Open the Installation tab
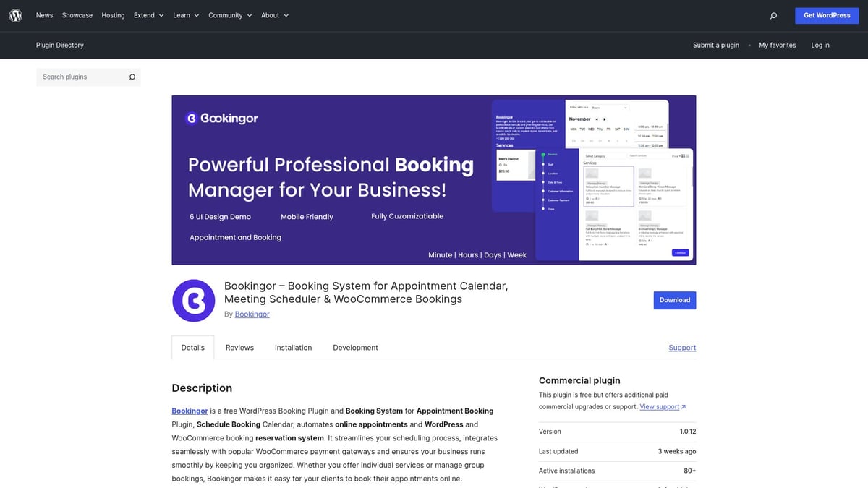 (x=293, y=347)
